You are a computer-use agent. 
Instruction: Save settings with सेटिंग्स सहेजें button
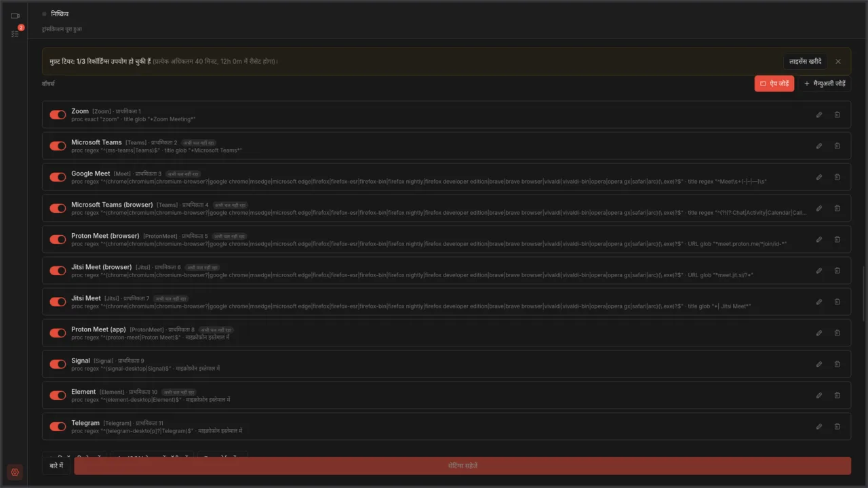462,466
